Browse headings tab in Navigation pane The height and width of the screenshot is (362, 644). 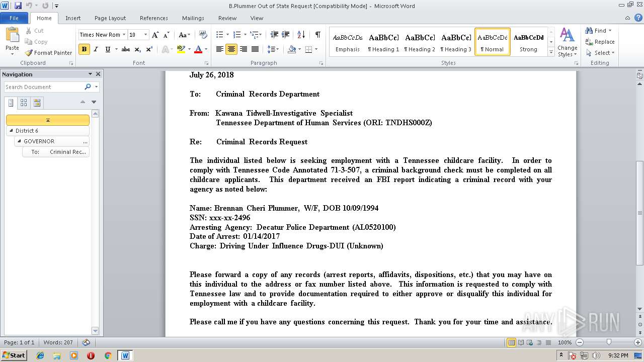(11, 103)
